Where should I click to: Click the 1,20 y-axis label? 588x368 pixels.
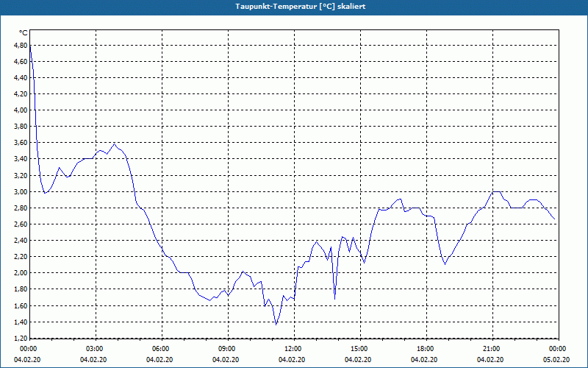[21, 338]
